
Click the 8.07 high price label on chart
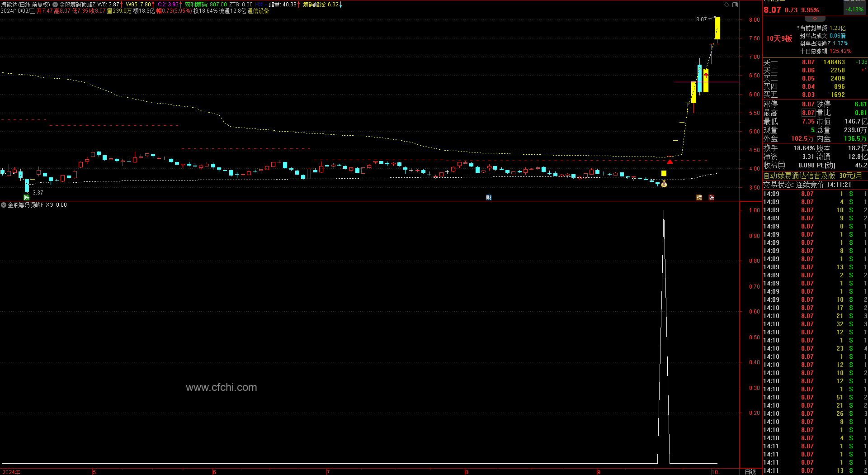[x=701, y=19]
